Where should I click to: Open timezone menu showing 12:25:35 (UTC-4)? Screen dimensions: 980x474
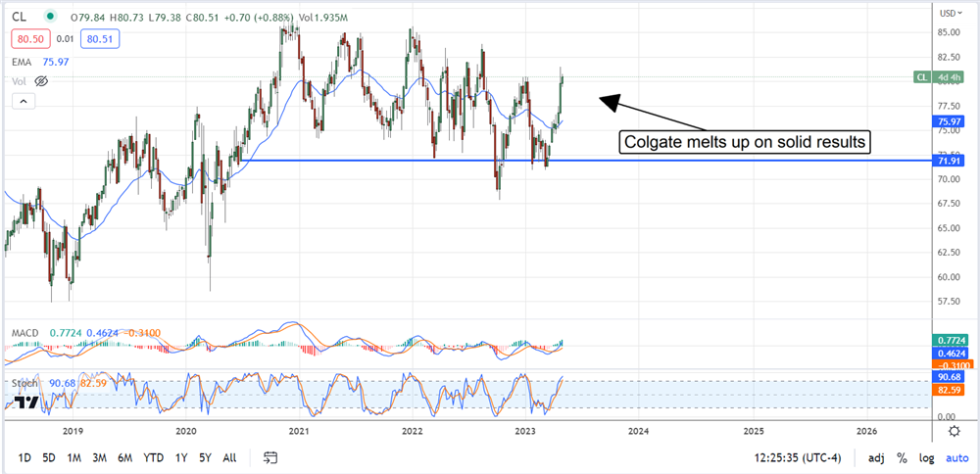point(798,458)
